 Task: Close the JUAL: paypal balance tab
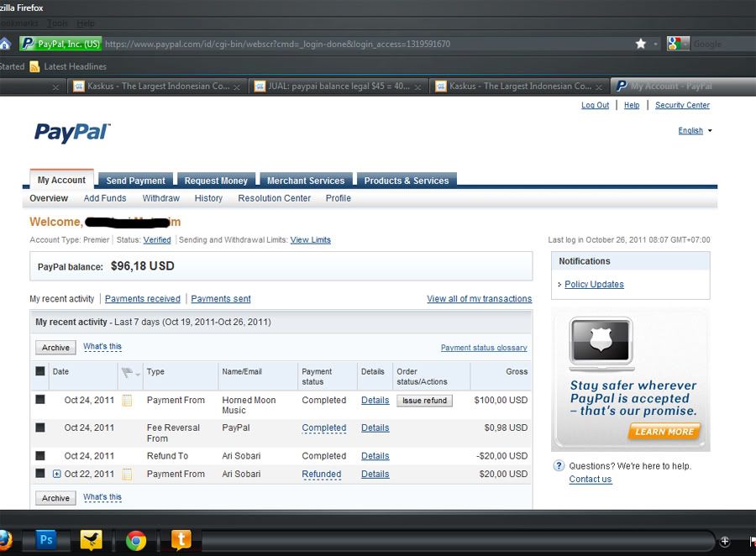418,87
